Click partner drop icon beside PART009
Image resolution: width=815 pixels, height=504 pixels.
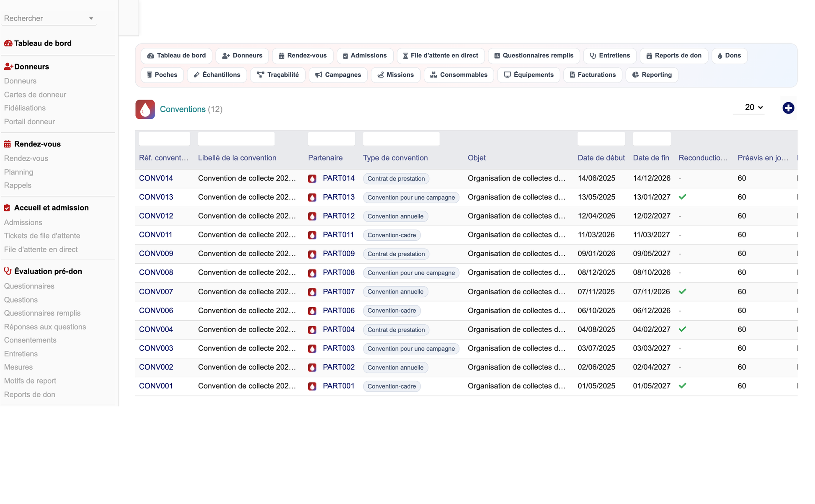(x=312, y=254)
